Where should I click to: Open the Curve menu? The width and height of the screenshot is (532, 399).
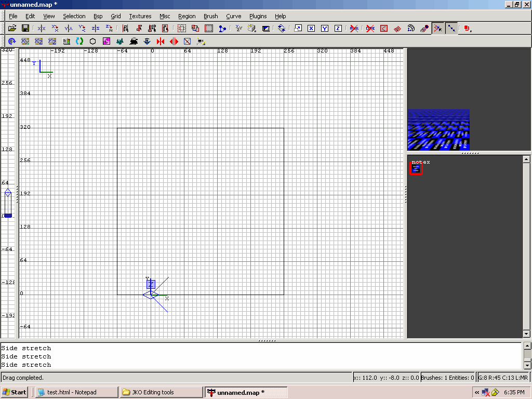pyautogui.click(x=233, y=16)
